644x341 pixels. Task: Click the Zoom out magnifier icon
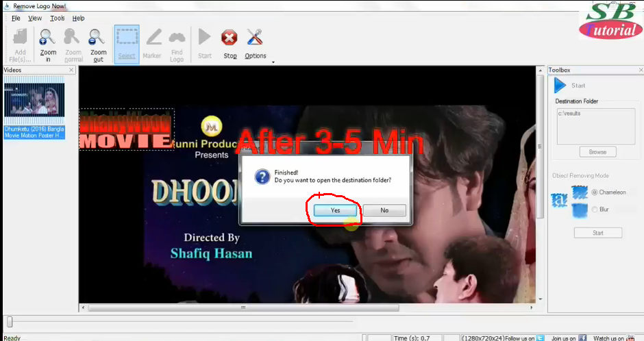(x=98, y=38)
